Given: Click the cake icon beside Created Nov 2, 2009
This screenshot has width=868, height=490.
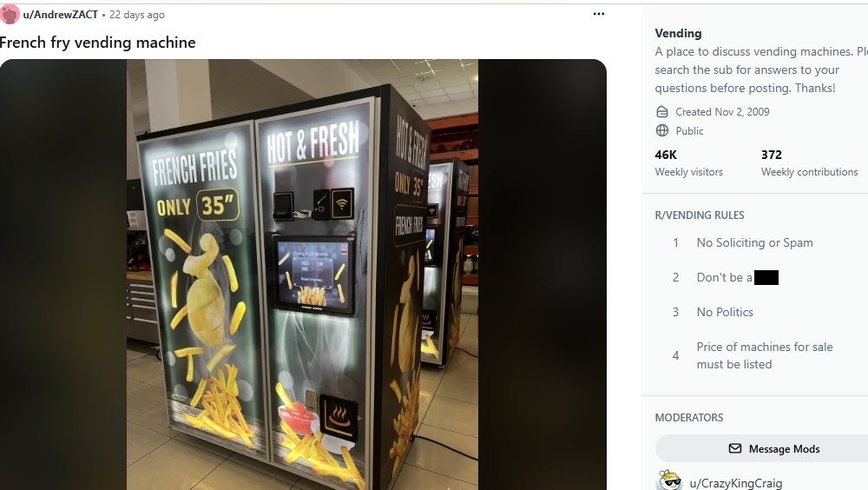Looking at the screenshot, I should pos(662,112).
